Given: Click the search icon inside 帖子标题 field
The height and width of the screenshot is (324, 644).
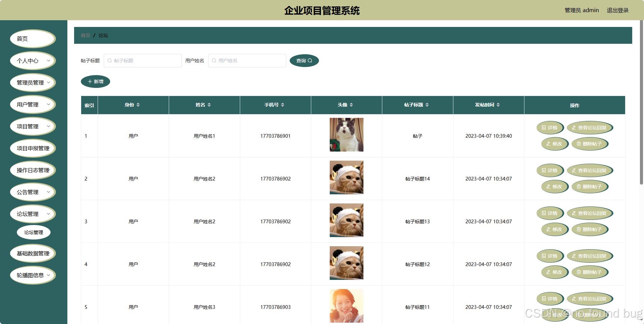Looking at the screenshot, I should tap(109, 61).
